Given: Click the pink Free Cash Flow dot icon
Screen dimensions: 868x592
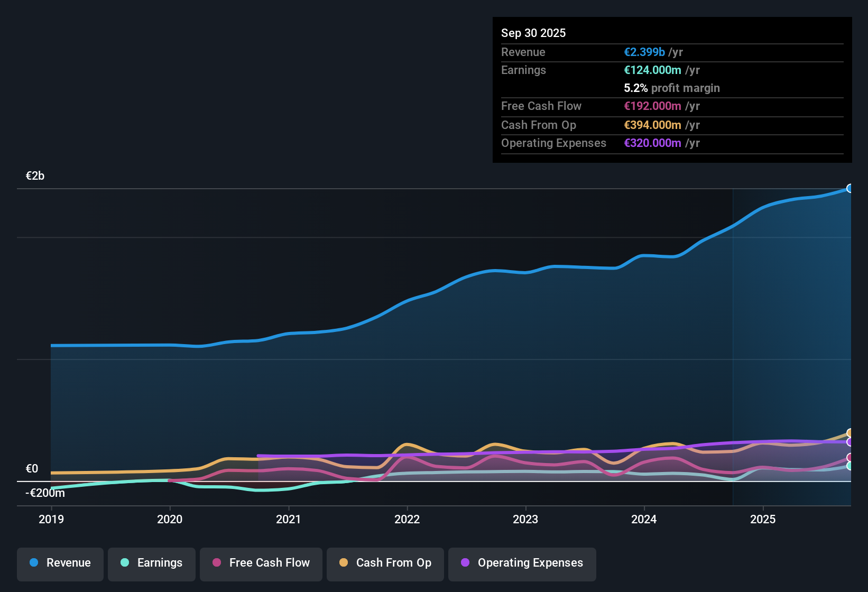Looking at the screenshot, I should pos(216,563).
